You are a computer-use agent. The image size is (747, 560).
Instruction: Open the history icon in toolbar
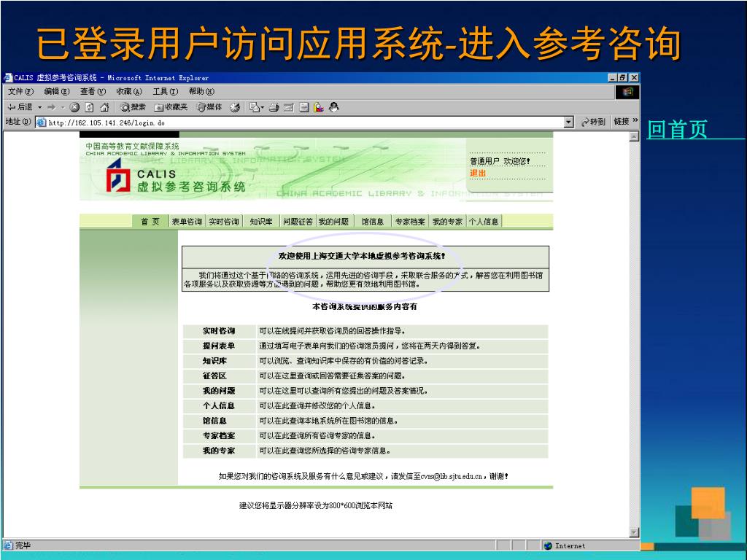coord(235,107)
